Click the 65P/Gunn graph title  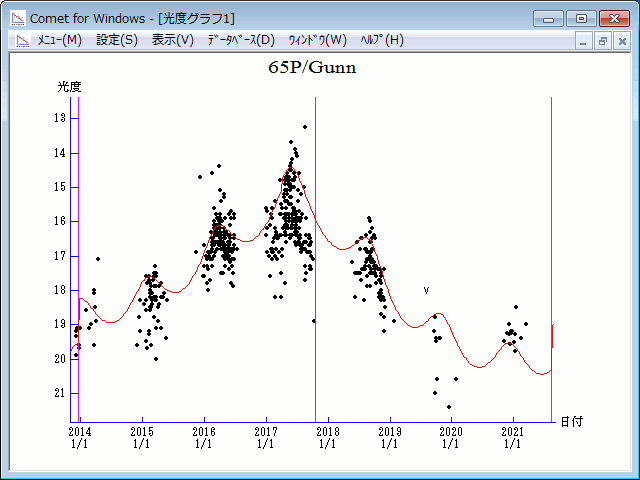(x=312, y=68)
